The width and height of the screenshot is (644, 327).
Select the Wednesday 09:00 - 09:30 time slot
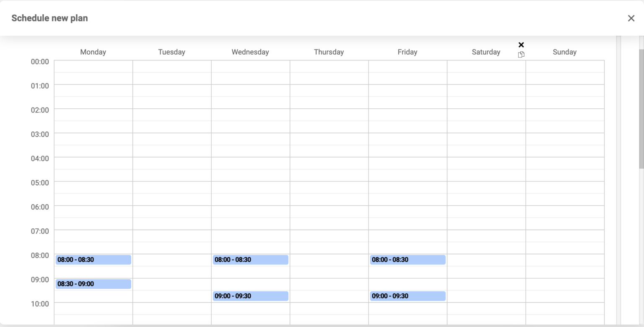tap(250, 296)
